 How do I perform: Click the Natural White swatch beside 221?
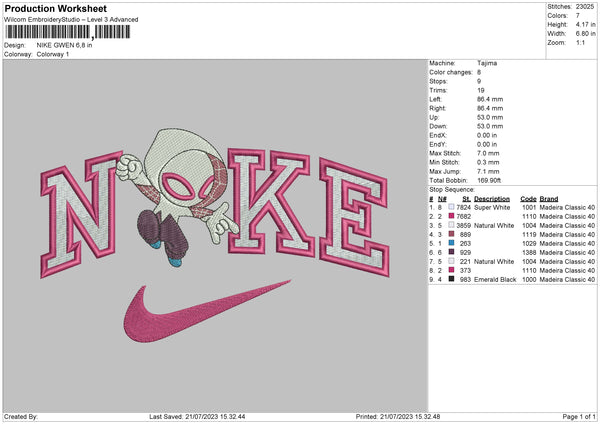pos(452,261)
